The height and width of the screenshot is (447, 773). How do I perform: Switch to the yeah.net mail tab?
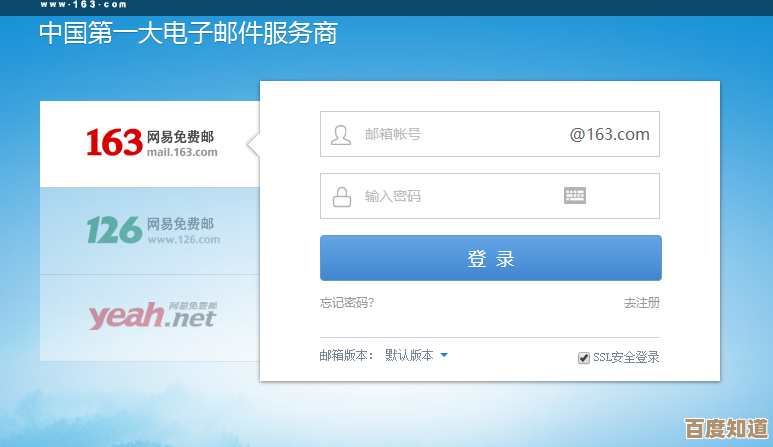pyautogui.click(x=150, y=316)
